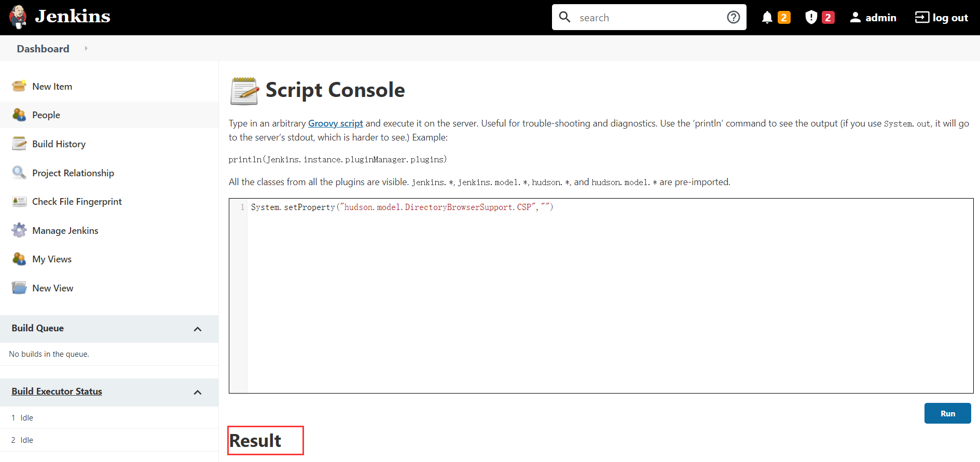Click the New View folder icon

19,288
